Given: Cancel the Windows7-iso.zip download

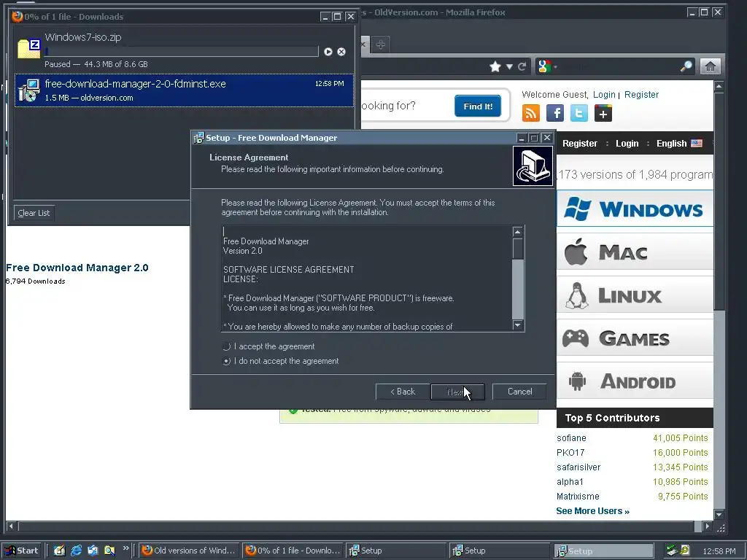Looking at the screenshot, I should pyautogui.click(x=341, y=52).
